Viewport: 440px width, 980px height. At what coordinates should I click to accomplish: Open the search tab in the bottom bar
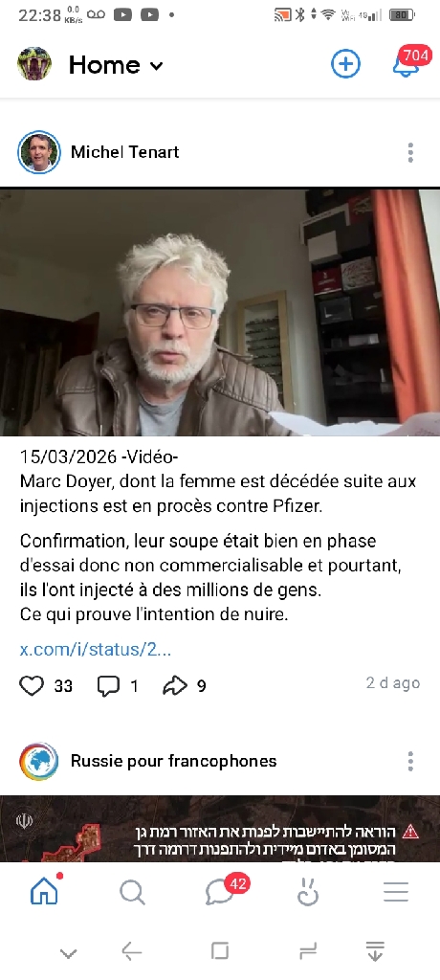click(133, 893)
